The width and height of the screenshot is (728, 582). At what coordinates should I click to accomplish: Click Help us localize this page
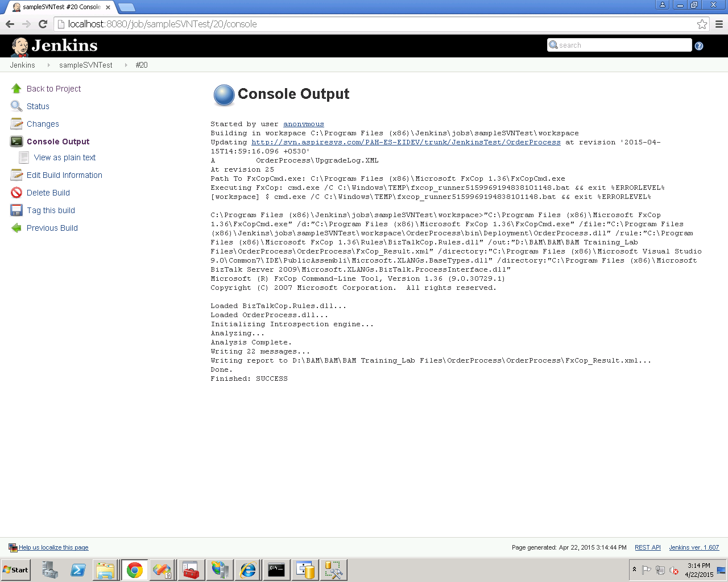(53, 547)
